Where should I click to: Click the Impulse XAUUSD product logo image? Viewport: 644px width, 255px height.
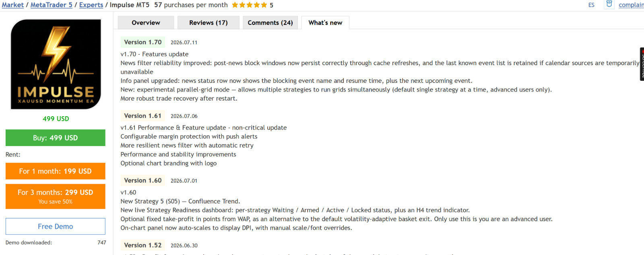click(x=56, y=64)
